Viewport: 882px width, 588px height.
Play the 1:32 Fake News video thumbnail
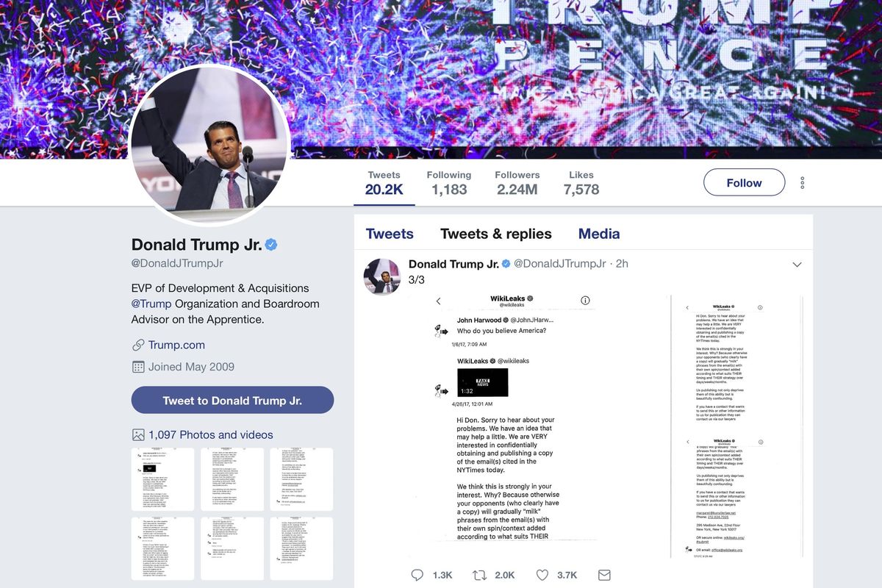[x=482, y=382]
